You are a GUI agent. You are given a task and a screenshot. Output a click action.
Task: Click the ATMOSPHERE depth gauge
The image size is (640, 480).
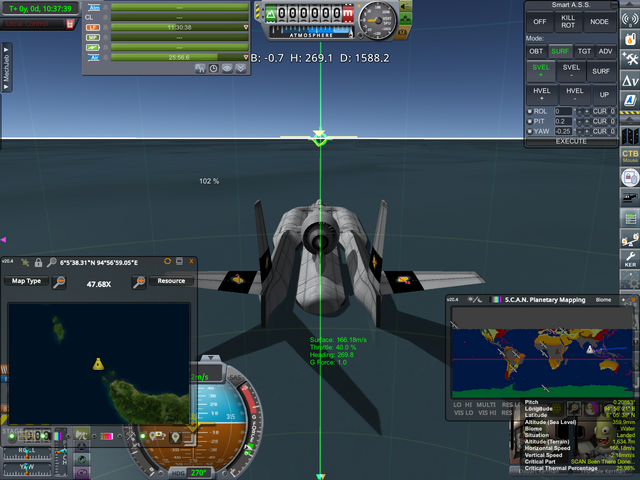tap(311, 32)
